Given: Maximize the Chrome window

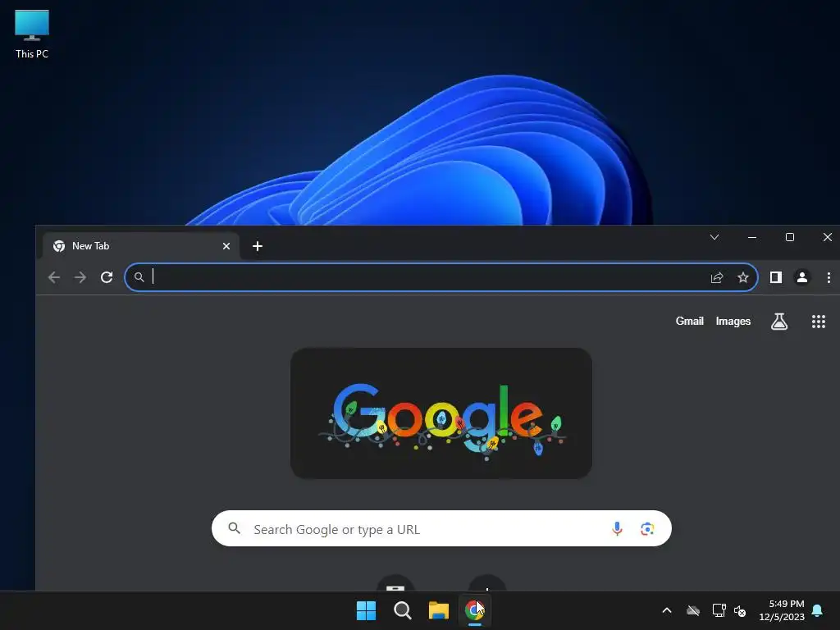Looking at the screenshot, I should coord(790,237).
